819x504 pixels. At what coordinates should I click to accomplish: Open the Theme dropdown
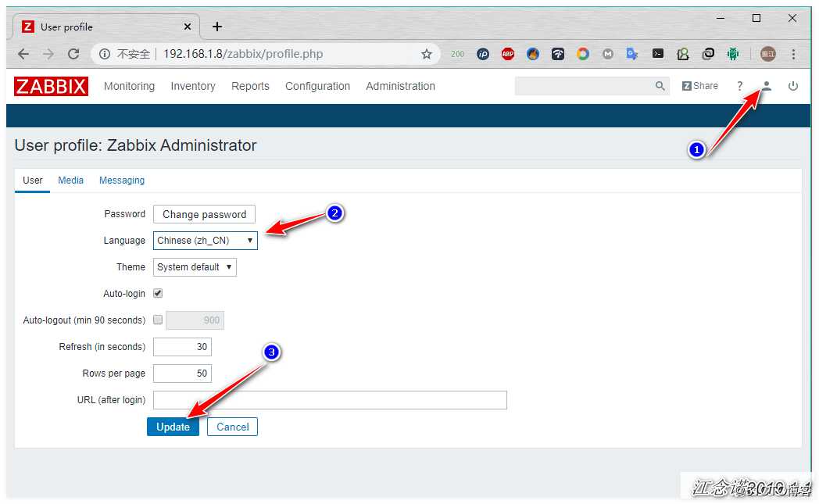[195, 267]
